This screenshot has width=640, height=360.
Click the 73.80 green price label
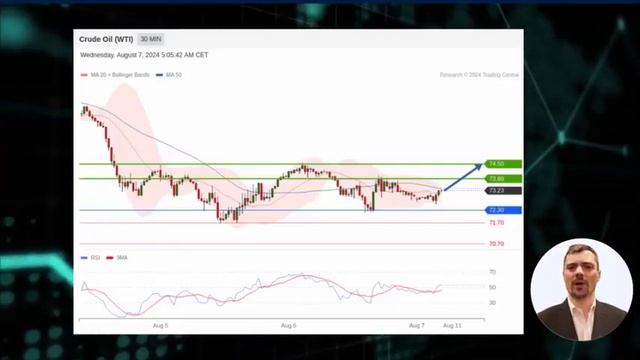click(x=503, y=179)
